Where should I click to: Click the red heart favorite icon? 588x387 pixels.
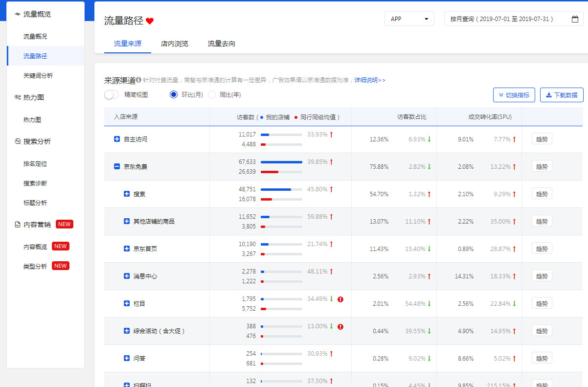[x=150, y=21]
